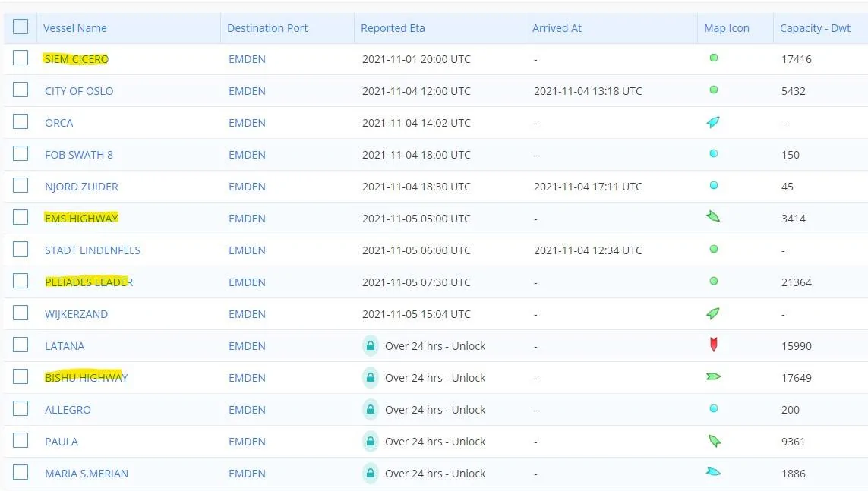
Task: Click the cyan dot map icon for FOB SWATH 8
Action: (714, 154)
